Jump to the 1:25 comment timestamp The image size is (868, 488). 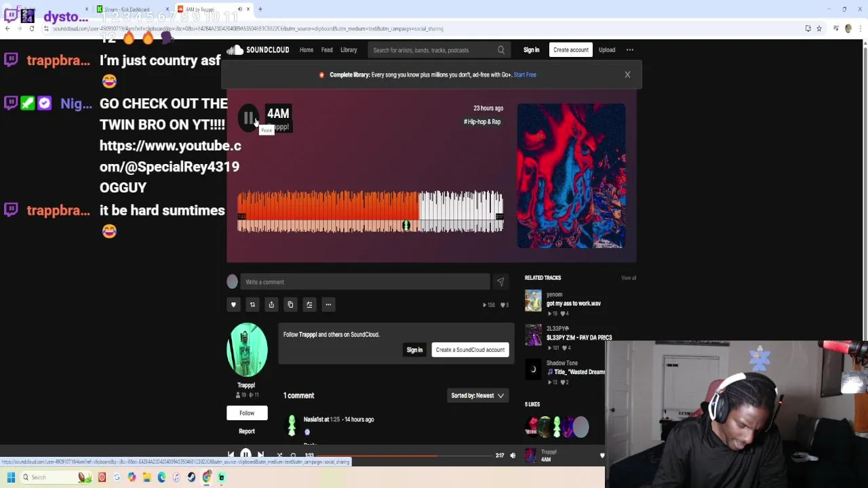(335, 420)
